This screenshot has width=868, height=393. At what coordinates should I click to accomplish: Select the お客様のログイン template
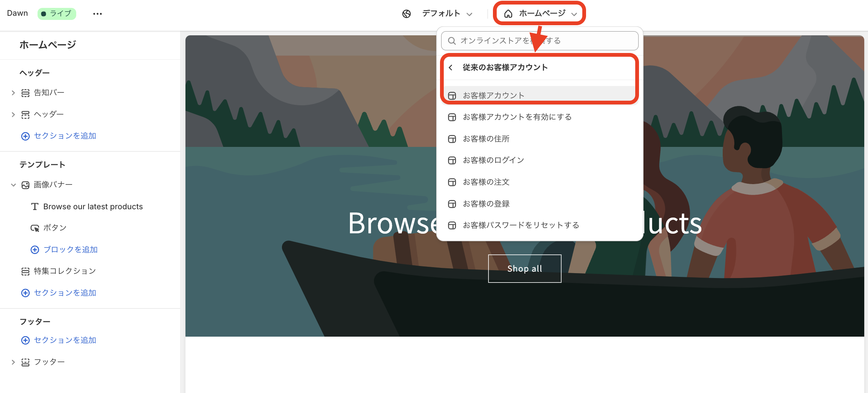coord(493,160)
